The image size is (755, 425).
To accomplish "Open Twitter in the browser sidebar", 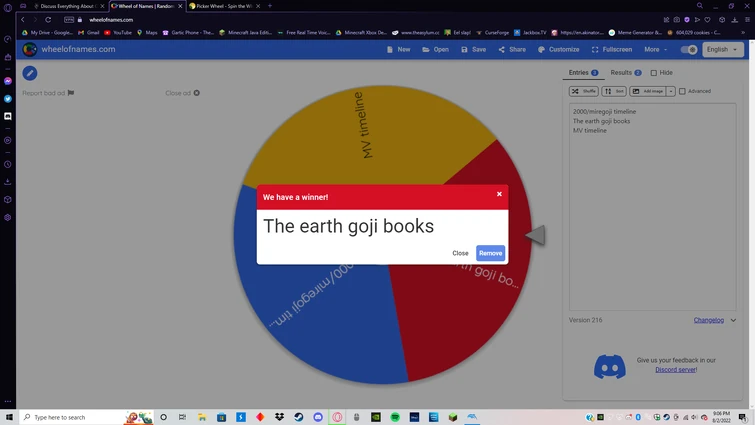I will click(x=8, y=99).
